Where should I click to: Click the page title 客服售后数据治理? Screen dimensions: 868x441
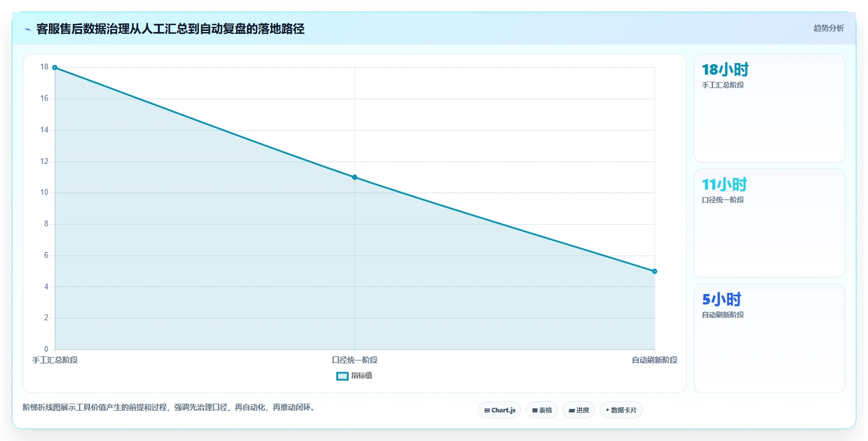point(170,29)
